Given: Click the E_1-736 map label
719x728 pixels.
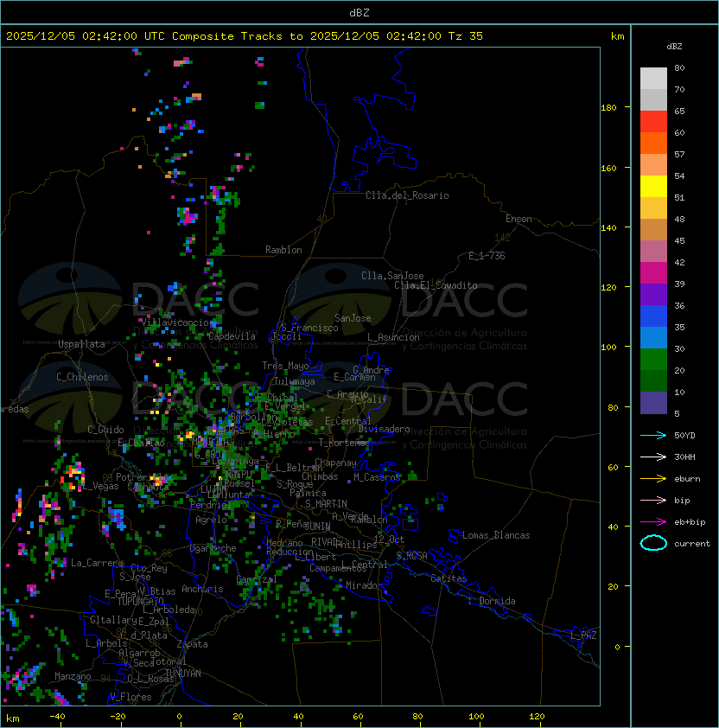Looking at the screenshot, I should (487, 256).
